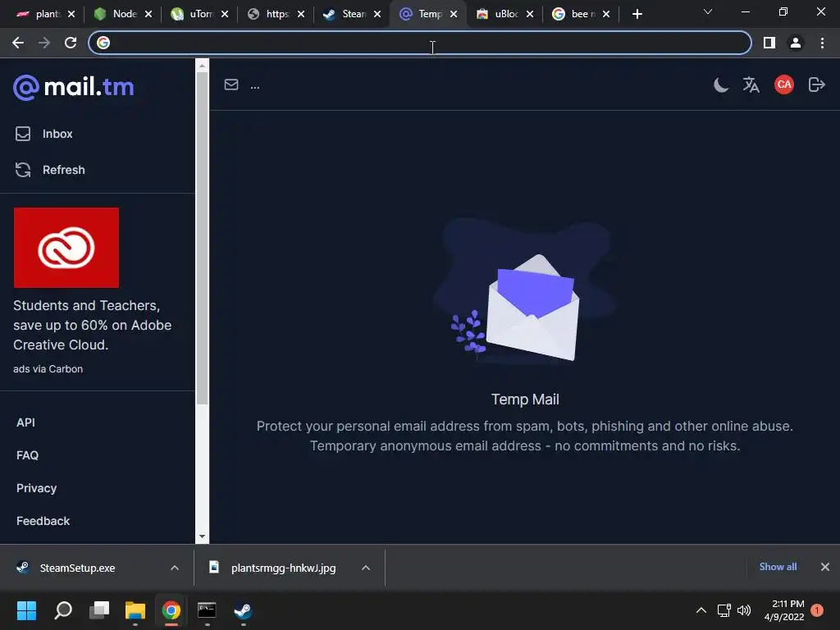The height and width of the screenshot is (630, 840).
Task: Close the uBlock tab
Action: point(530,14)
